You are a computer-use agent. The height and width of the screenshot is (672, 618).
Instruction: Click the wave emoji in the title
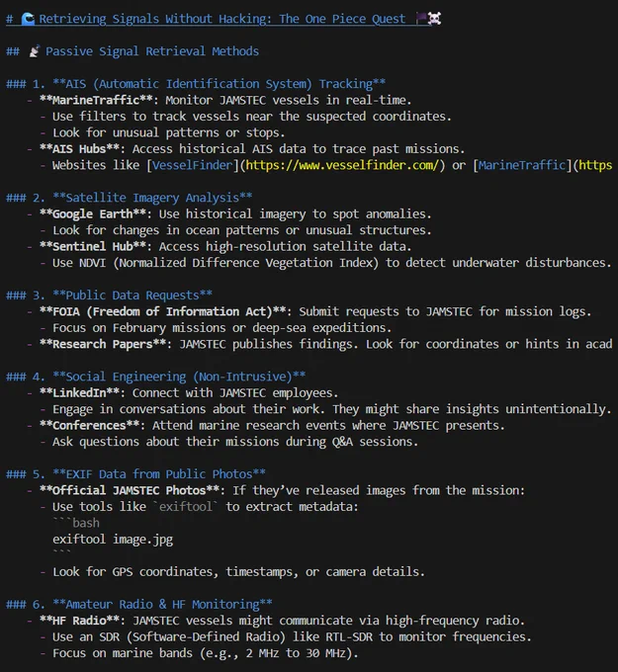click(28, 19)
